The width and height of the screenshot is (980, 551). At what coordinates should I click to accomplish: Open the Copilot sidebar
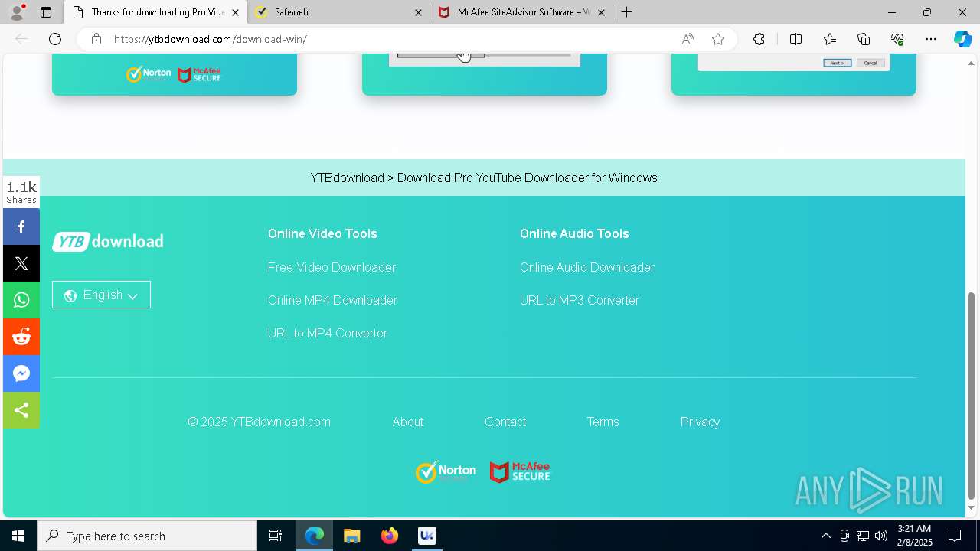(x=962, y=39)
